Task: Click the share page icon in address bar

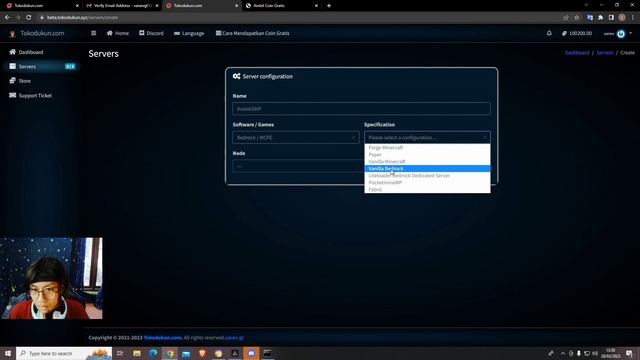Action: 566,18
